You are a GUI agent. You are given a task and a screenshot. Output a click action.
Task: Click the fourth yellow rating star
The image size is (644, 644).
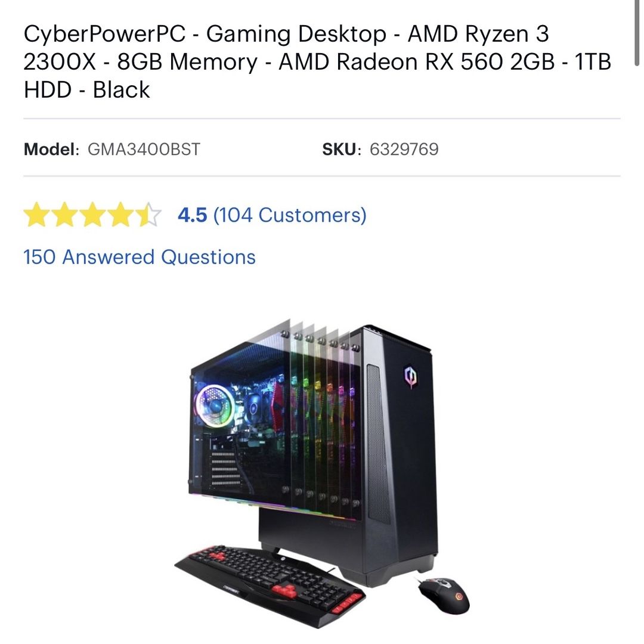tap(120, 215)
